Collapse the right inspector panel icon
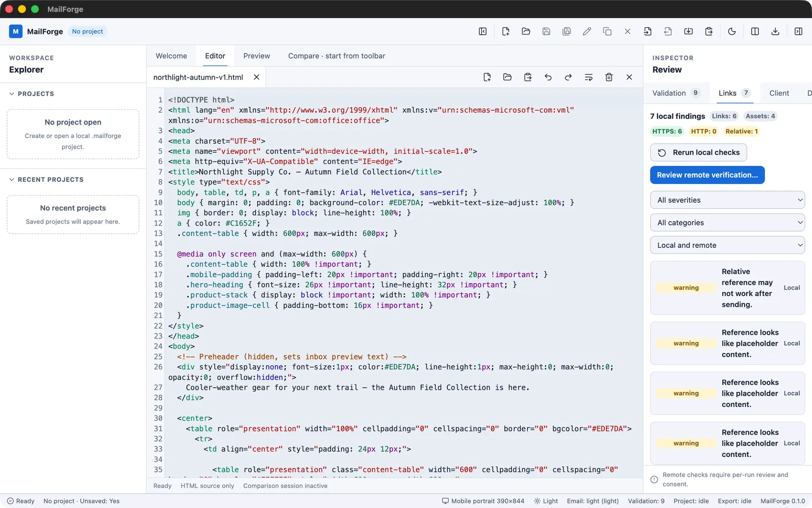Screen dimensions: 812x508 [x=798, y=31]
